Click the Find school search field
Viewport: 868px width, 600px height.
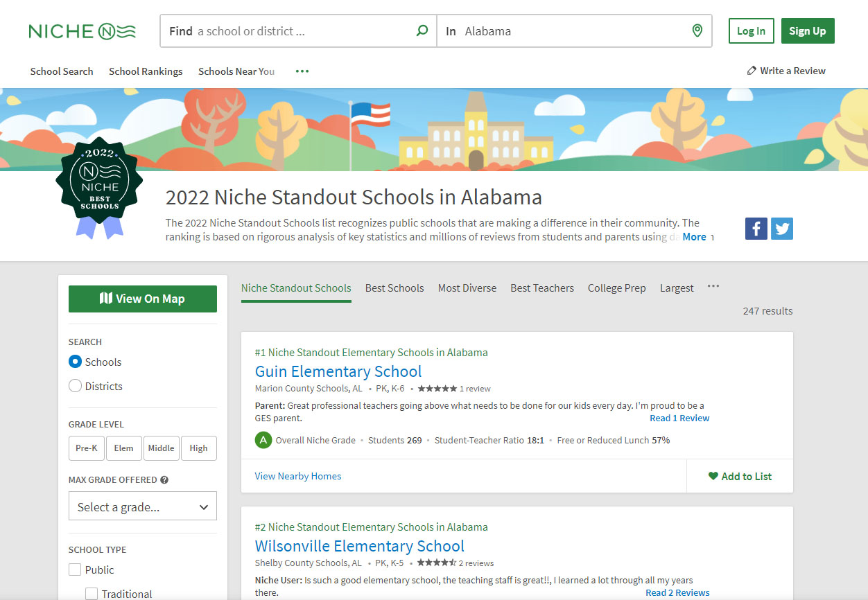291,31
